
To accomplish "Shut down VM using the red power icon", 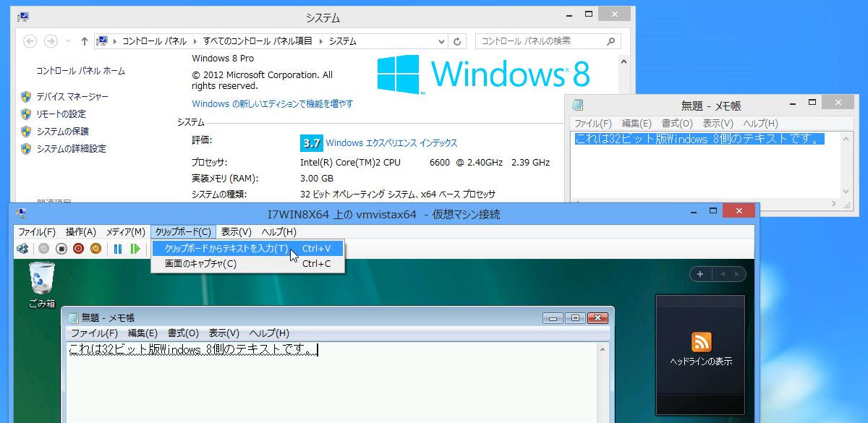I will (78, 249).
